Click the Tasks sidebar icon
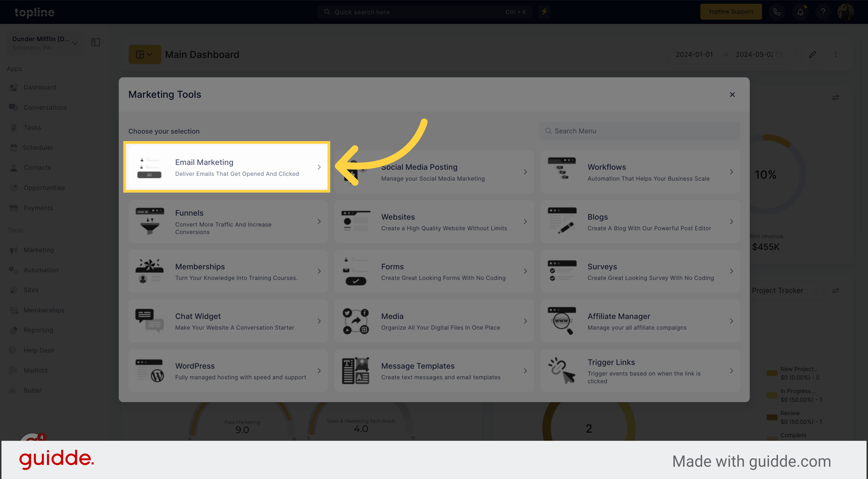The width and height of the screenshot is (868, 479). coord(14,127)
